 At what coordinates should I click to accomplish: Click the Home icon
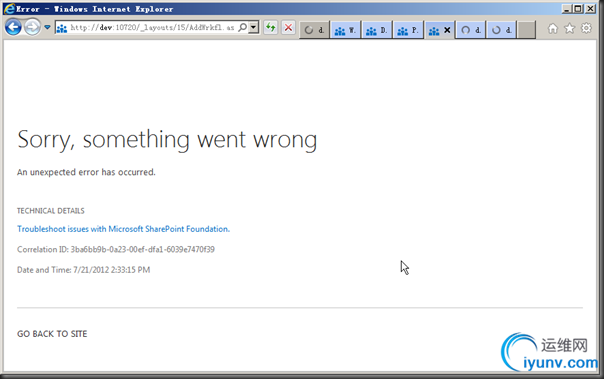click(553, 28)
